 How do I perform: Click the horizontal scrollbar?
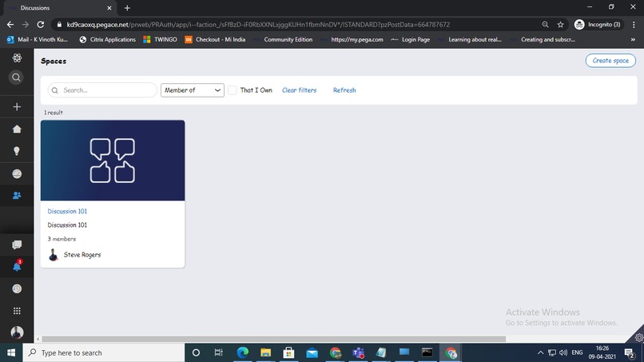(273, 339)
